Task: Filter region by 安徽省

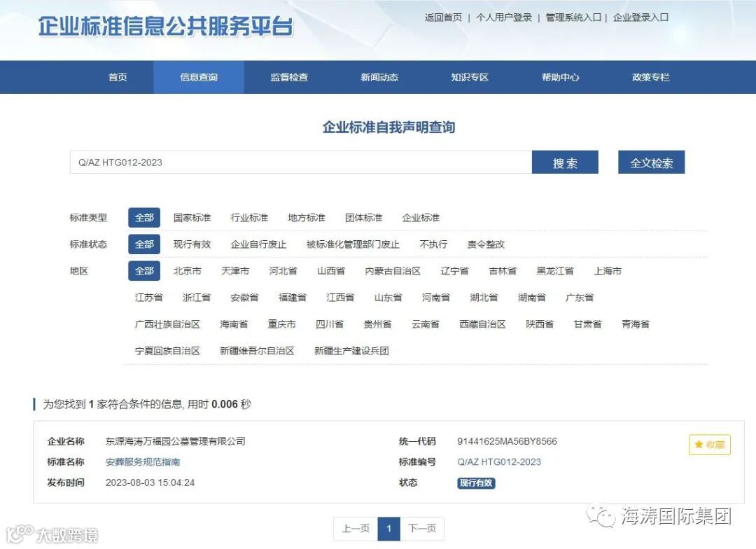Action: pyautogui.click(x=244, y=297)
